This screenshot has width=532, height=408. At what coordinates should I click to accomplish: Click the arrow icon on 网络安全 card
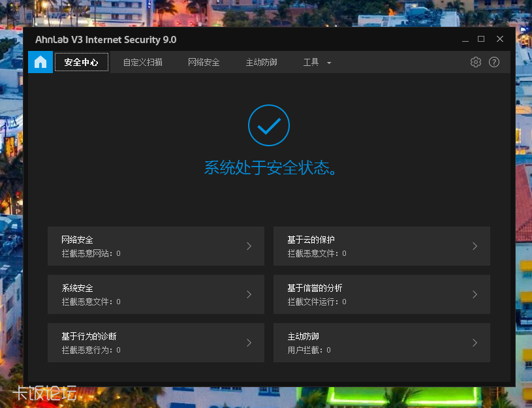[250, 246]
